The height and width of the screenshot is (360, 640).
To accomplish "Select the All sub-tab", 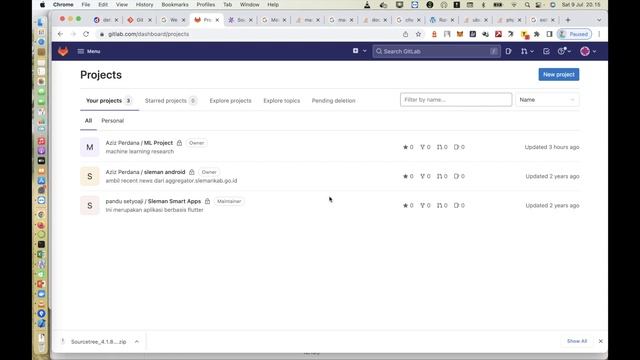I will coord(88,121).
